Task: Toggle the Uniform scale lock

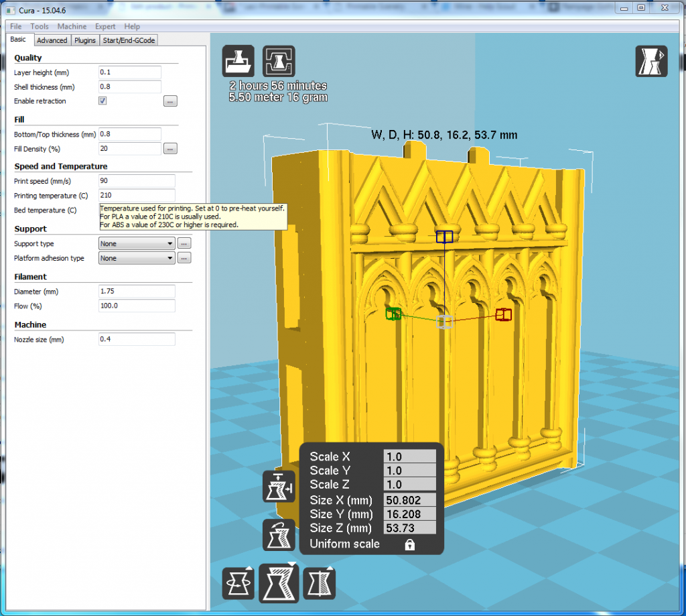Action: coord(409,545)
